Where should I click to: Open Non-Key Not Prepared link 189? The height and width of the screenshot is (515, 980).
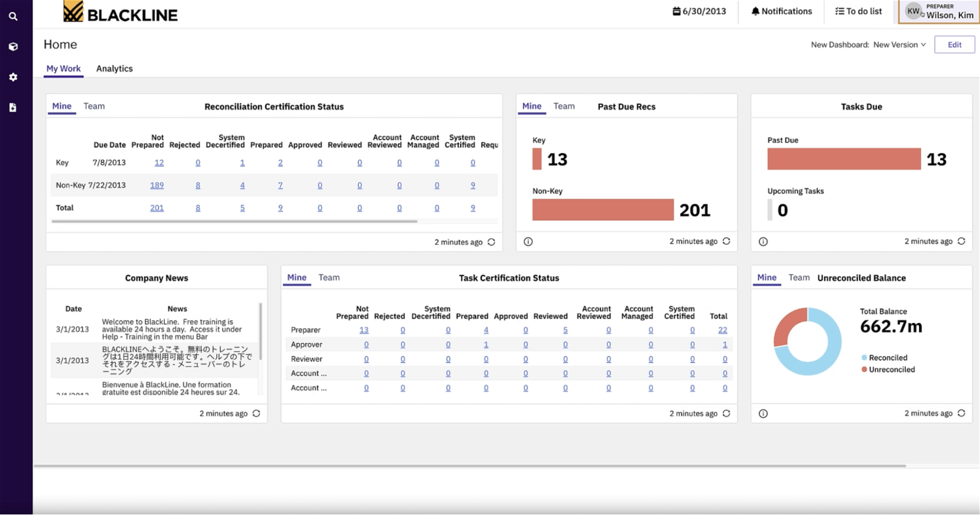[157, 185]
